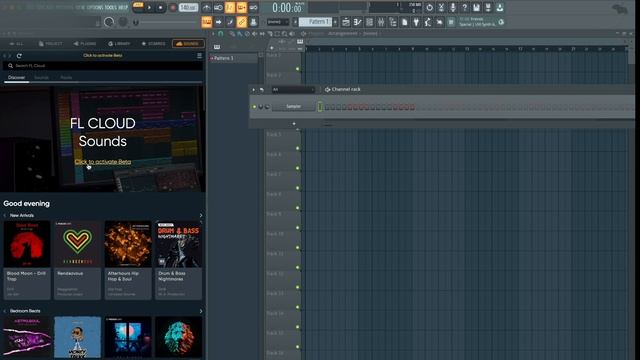Toggle the first step button of Sampler
Viewport: 640px width, 360px height.
pos(327,107)
